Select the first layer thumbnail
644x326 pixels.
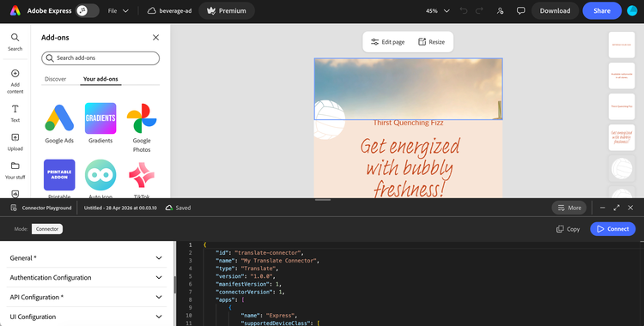click(x=622, y=45)
